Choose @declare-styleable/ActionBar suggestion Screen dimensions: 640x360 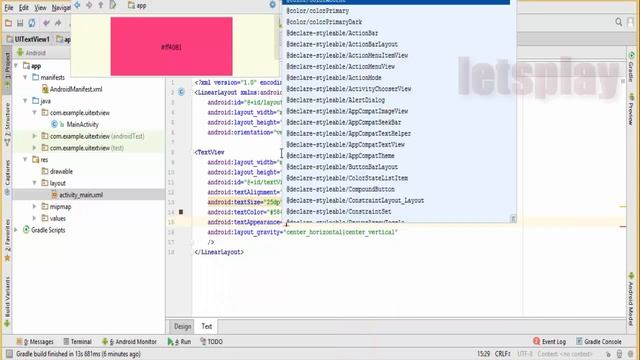[332, 33]
